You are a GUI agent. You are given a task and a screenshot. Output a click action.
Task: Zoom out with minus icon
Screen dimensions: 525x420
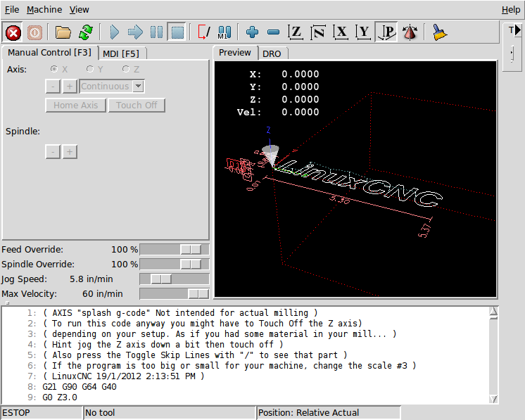click(x=273, y=33)
